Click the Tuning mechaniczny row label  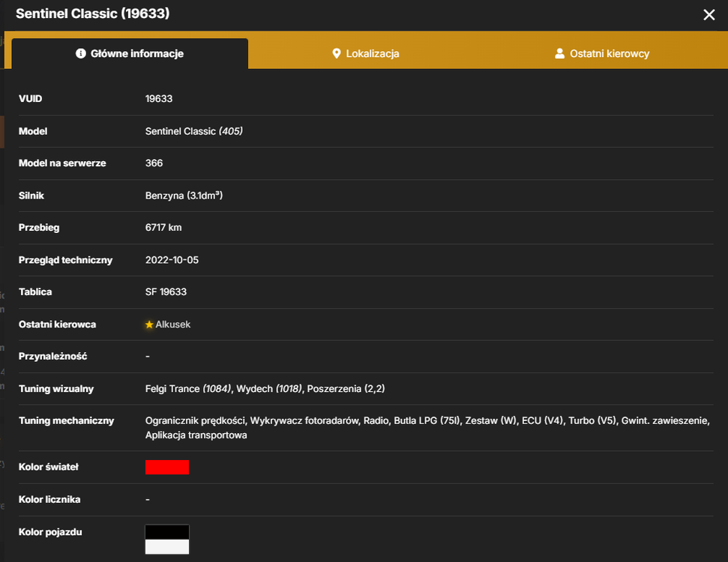click(x=67, y=421)
